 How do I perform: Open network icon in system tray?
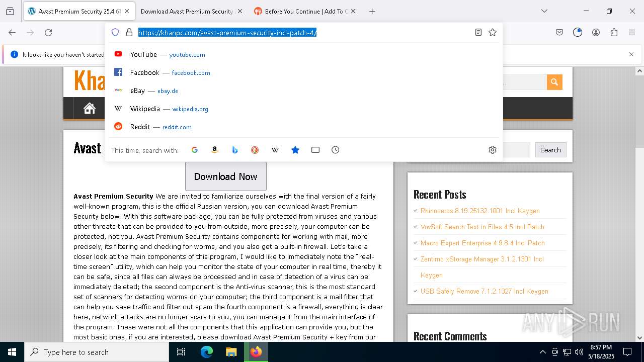[567, 352]
